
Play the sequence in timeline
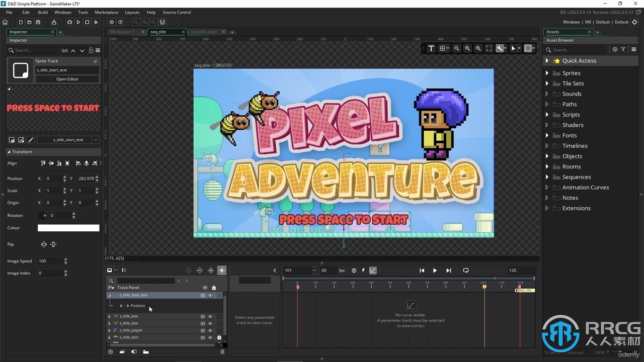pos(435,270)
